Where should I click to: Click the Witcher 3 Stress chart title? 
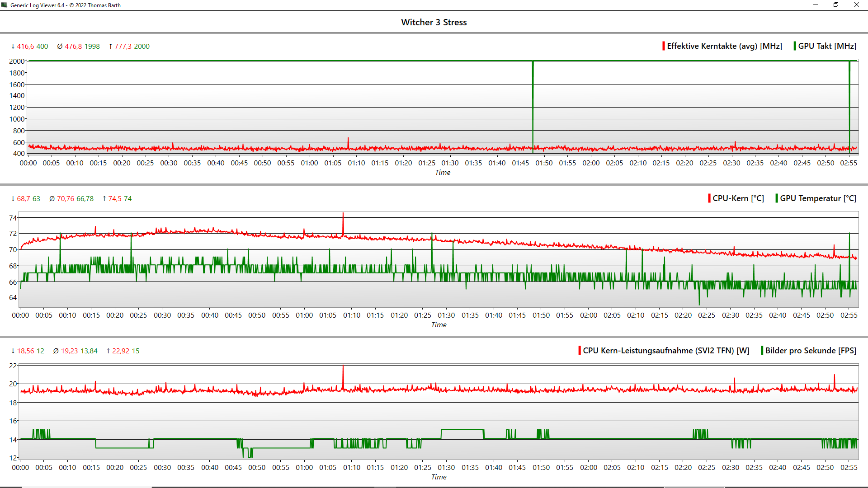pos(434,22)
